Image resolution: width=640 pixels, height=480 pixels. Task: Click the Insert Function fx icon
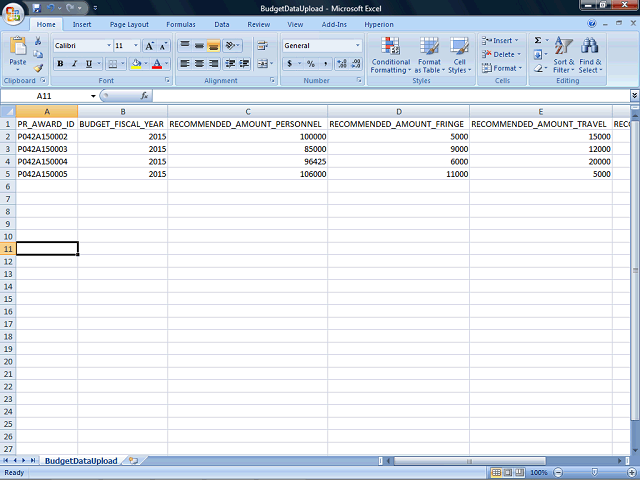click(144, 96)
